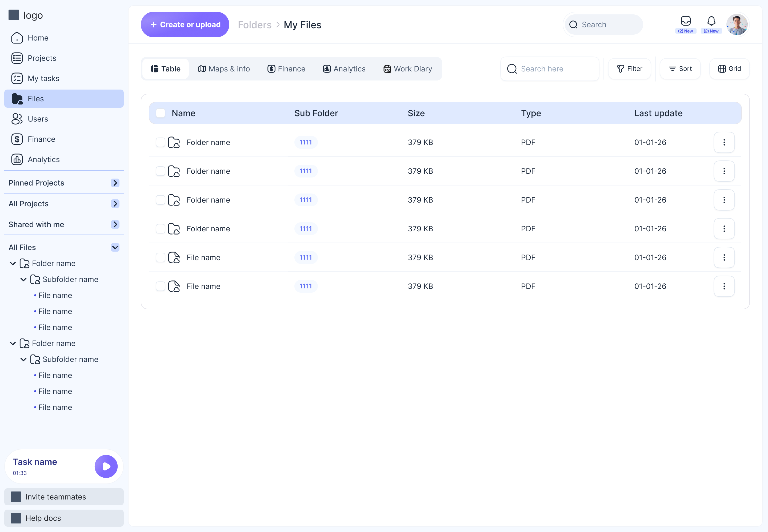The height and width of the screenshot is (532, 768).
Task: Check the third Folder name row checkbox
Action: pyautogui.click(x=161, y=200)
